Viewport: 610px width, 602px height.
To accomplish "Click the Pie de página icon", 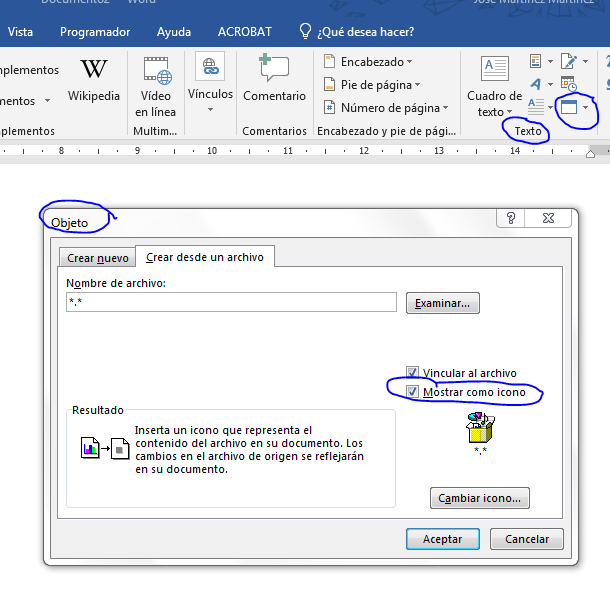I will pyautogui.click(x=330, y=84).
